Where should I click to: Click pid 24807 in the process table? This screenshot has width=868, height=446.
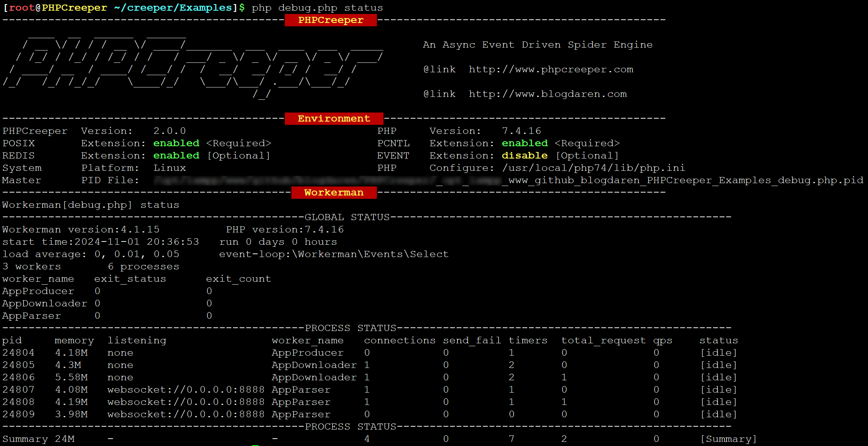[x=18, y=390]
